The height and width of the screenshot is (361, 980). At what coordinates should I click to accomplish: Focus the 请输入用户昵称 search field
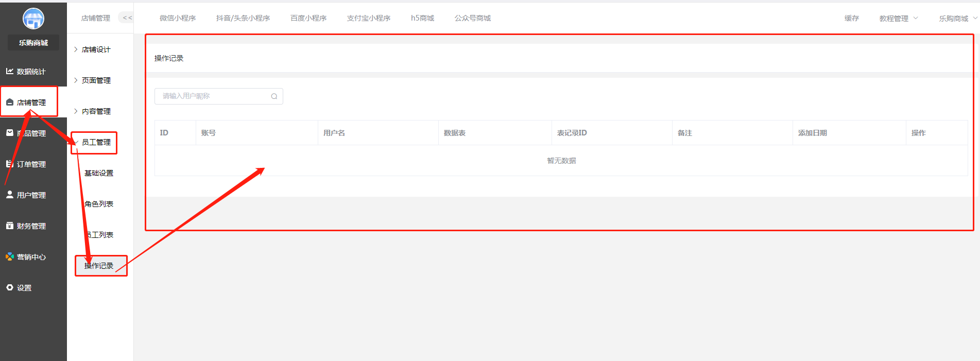219,96
